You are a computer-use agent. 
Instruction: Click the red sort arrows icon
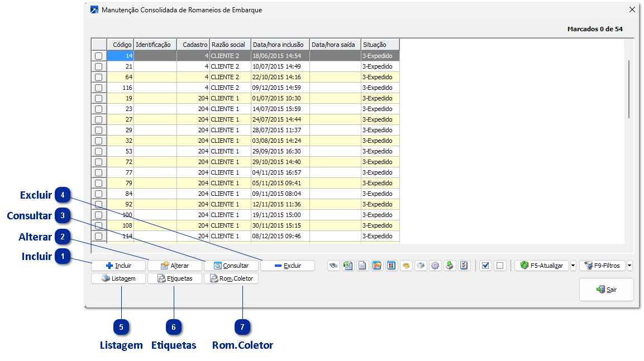[x=392, y=266]
